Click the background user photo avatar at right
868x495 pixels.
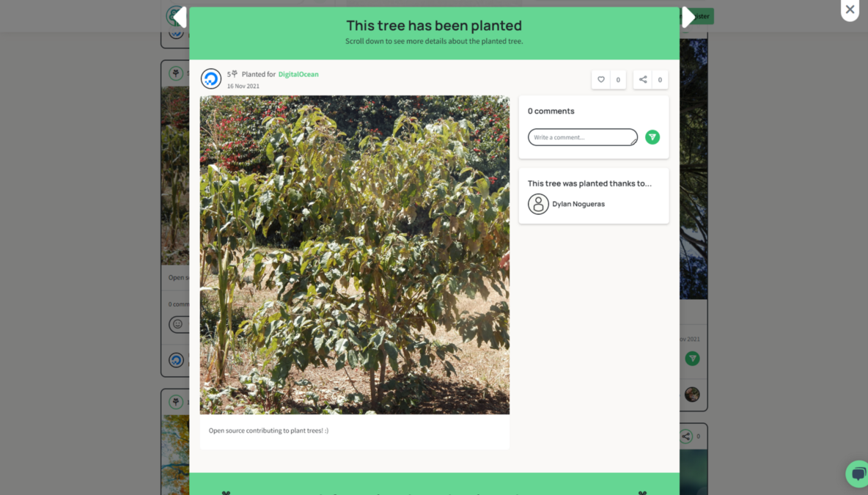click(x=692, y=395)
